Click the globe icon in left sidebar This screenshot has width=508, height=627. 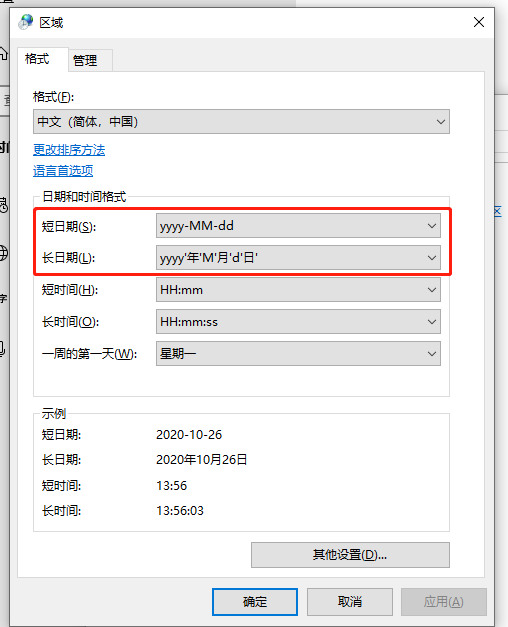pos(3,253)
